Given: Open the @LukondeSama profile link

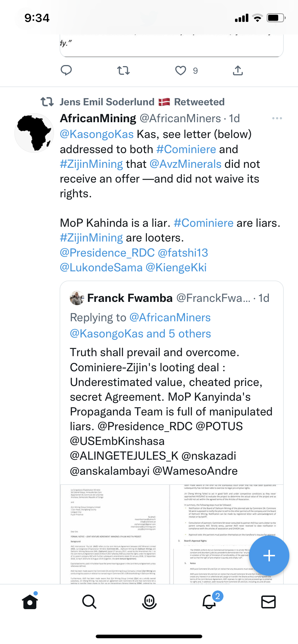Looking at the screenshot, I should pyautogui.click(x=101, y=267).
